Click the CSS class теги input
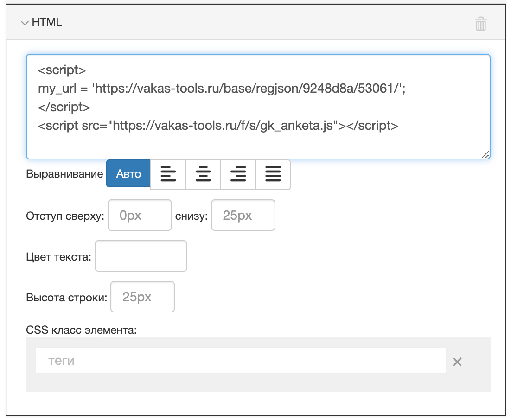The height and width of the screenshot is (420, 511). tap(241, 360)
